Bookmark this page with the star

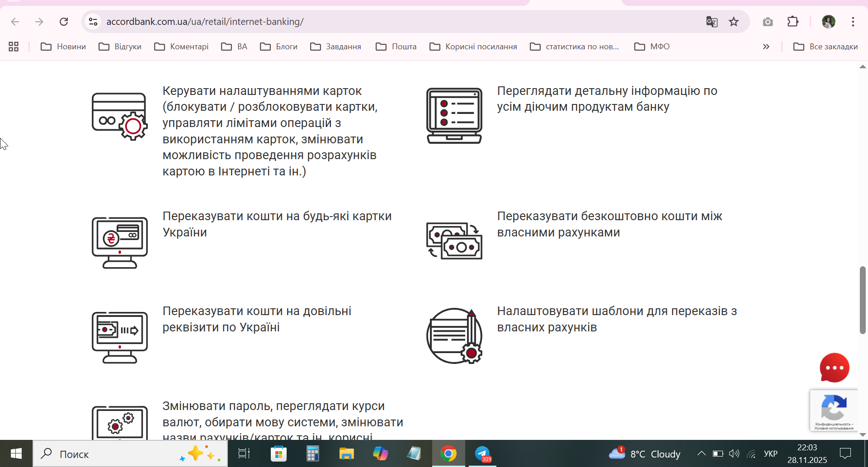click(734, 22)
